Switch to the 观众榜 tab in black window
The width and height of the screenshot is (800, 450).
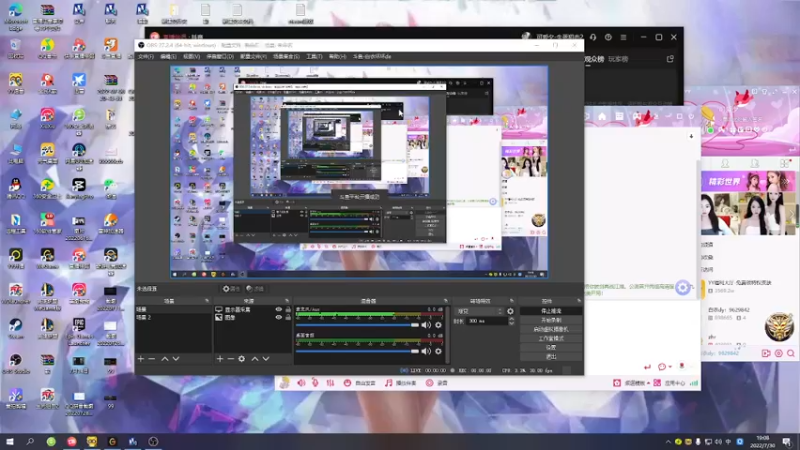594,59
